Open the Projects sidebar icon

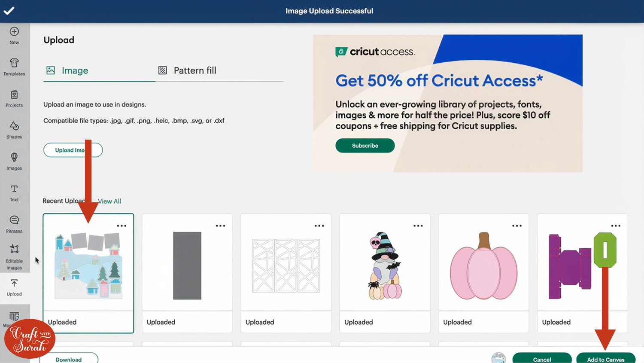(x=14, y=95)
